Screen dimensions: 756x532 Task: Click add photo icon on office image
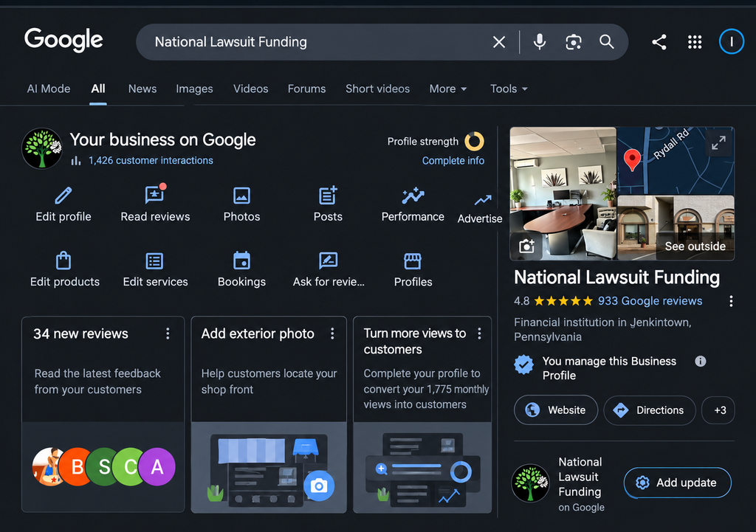point(526,246)
